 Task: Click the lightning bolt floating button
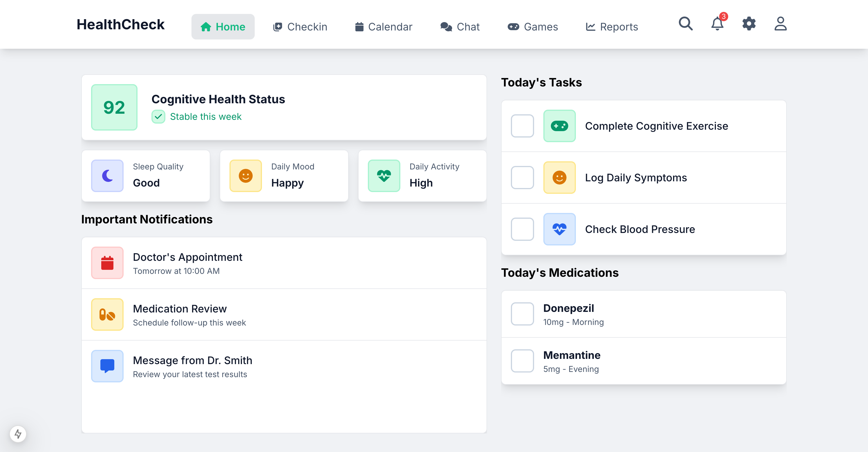pyautogui.click(x=18, y=434)
